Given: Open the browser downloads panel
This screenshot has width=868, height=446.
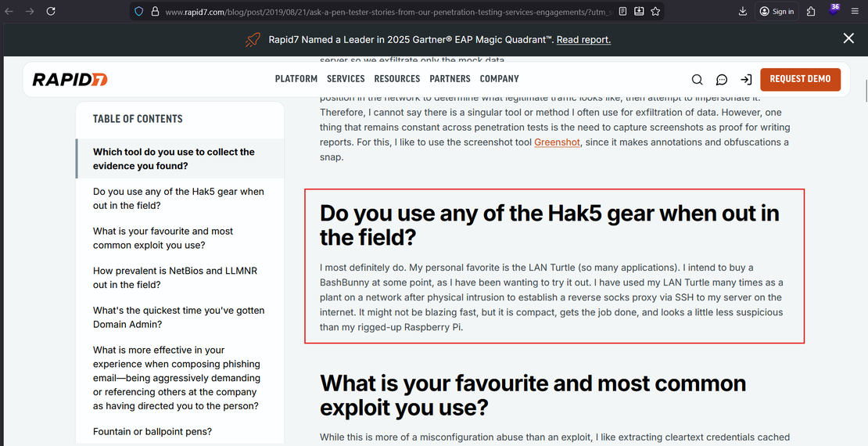Looking at the screenshot, I should click(x=742, y=12).
